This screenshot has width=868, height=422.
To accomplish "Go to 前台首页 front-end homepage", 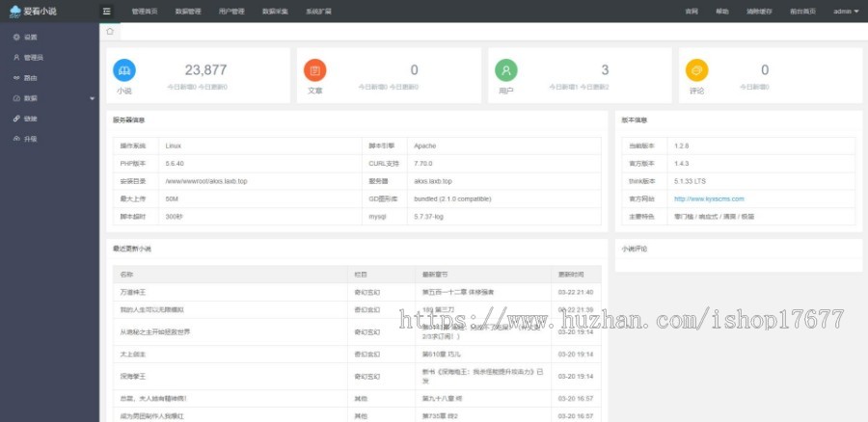I will 802,11.
